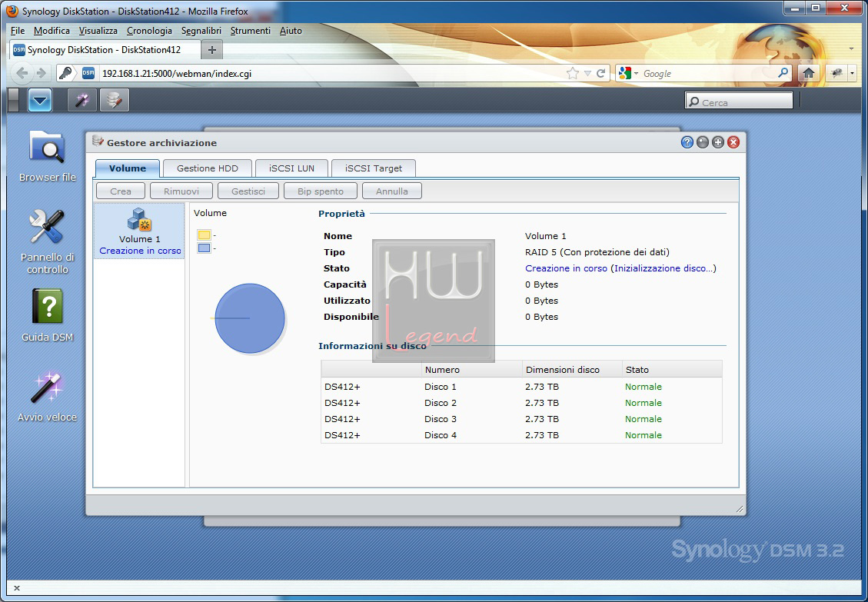The height and width of the screenshot is (602, 868).
Task: Click the yellow legend color swatch
Action: 205,234
